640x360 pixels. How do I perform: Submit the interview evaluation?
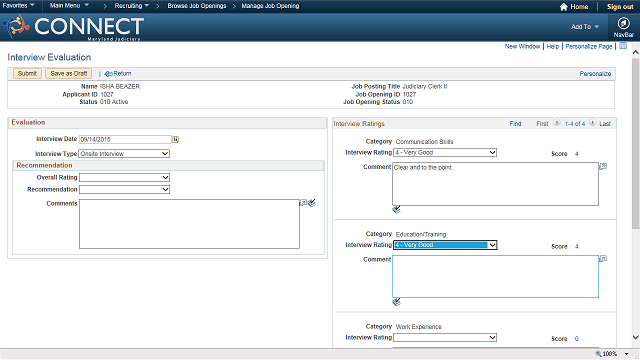coord(27,73)
